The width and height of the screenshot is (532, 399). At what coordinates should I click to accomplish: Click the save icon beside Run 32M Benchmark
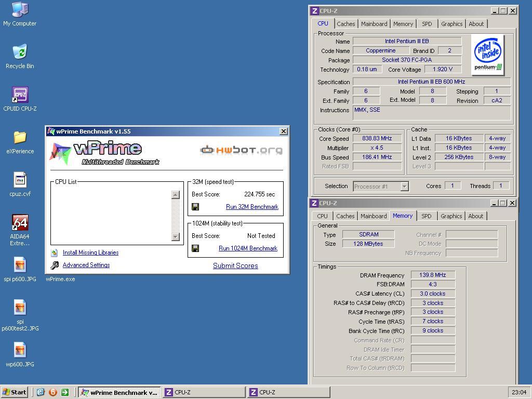coord(195,207)
